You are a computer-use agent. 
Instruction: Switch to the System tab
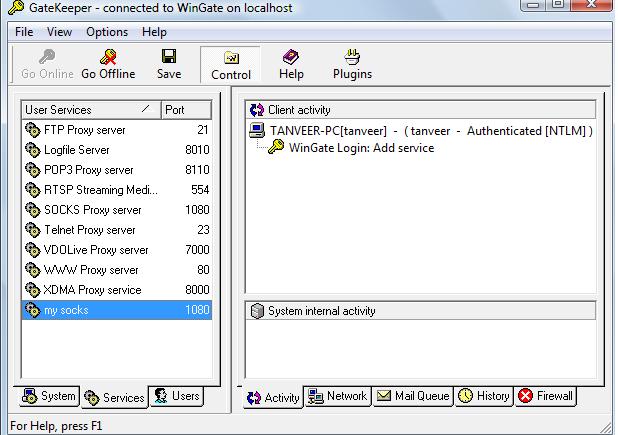tap(50, 396)
